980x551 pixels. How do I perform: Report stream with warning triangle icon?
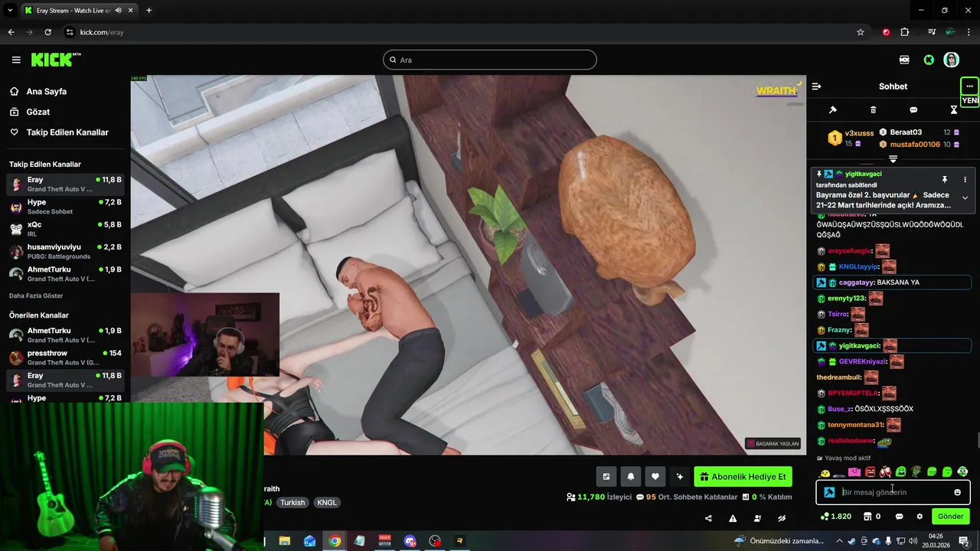[x=733, y=518]
